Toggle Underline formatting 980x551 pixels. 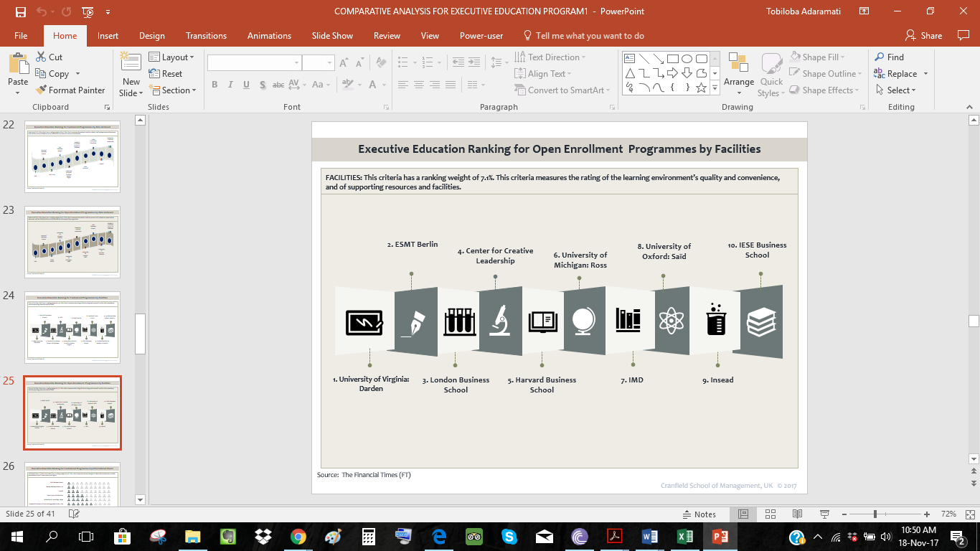[x=246, y=85]
